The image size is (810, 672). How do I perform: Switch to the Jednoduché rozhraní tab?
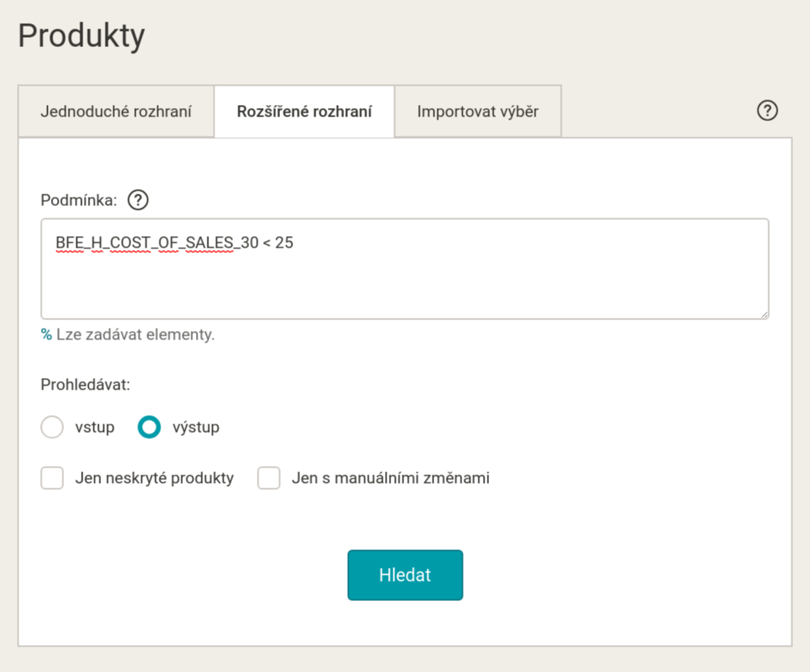(116, 111)
